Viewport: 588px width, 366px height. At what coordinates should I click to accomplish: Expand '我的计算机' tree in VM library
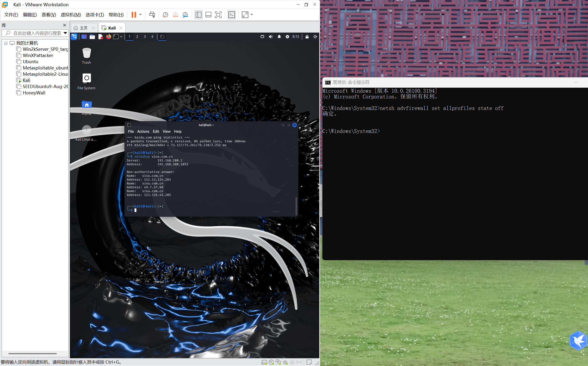[6, 43]
